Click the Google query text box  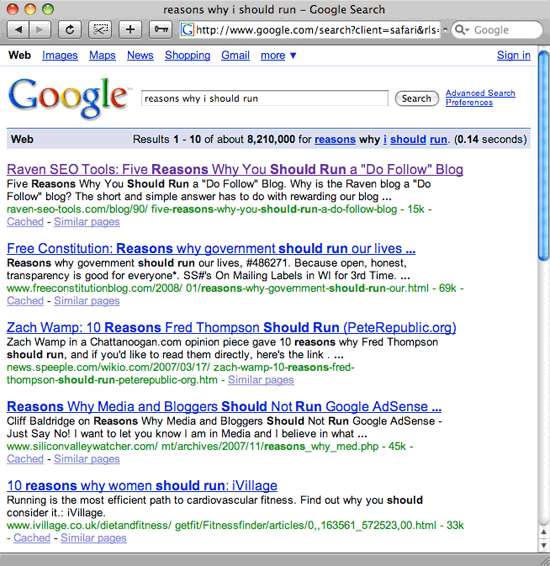[265, 98]
